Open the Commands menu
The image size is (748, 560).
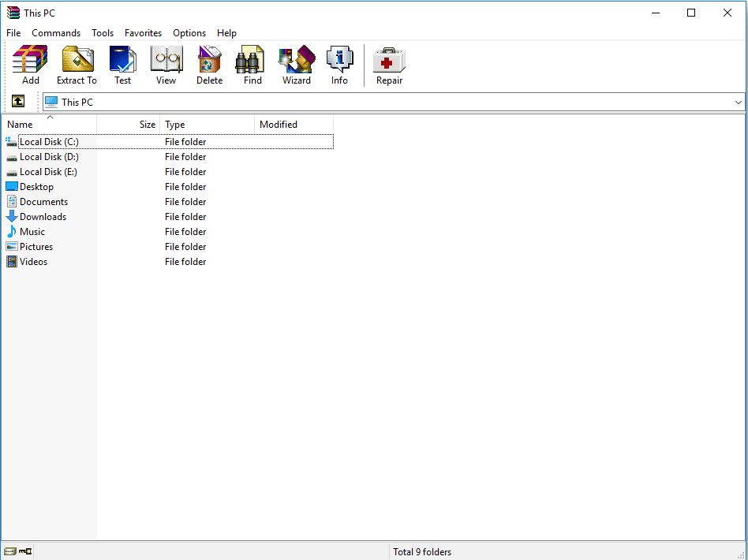click(55, 33)
